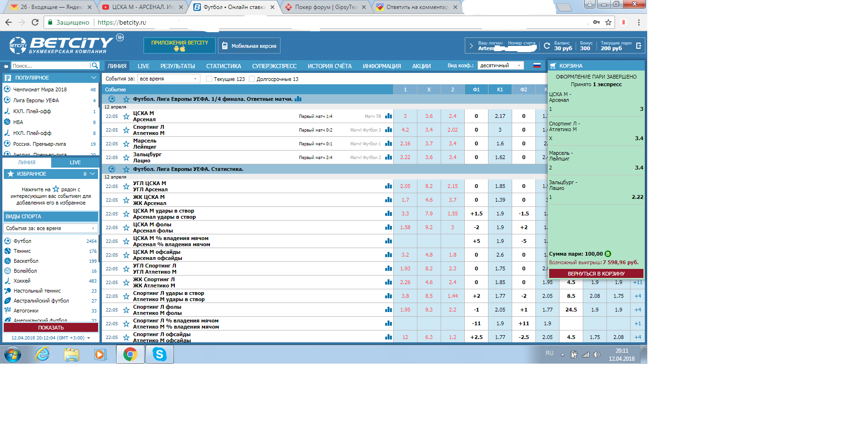Image resolution: width=868 pixels, height=446 pixels.
Task: Switch to sidebar LIVE tab
Action: [75, 162]
